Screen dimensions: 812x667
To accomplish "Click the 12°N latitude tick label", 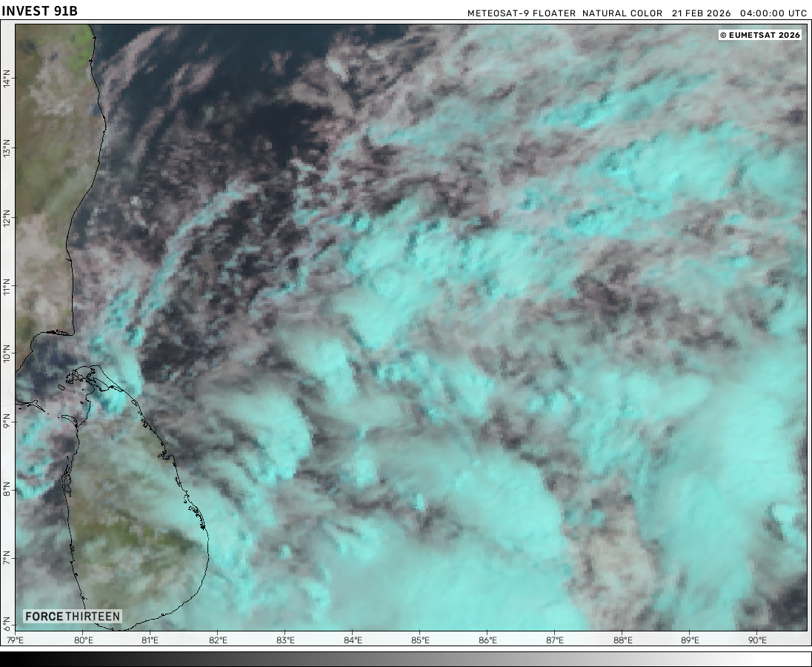I will pos(7,219).
